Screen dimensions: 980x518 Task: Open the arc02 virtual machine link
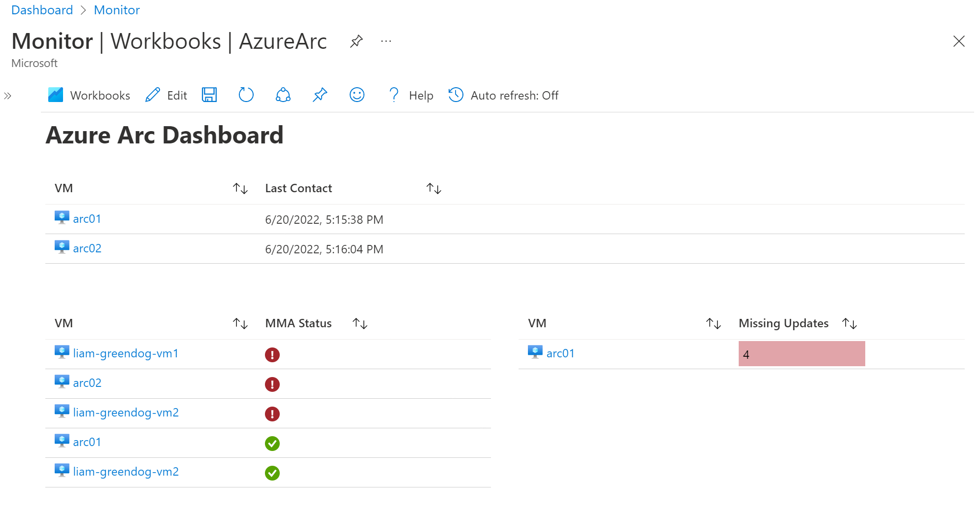88,248
